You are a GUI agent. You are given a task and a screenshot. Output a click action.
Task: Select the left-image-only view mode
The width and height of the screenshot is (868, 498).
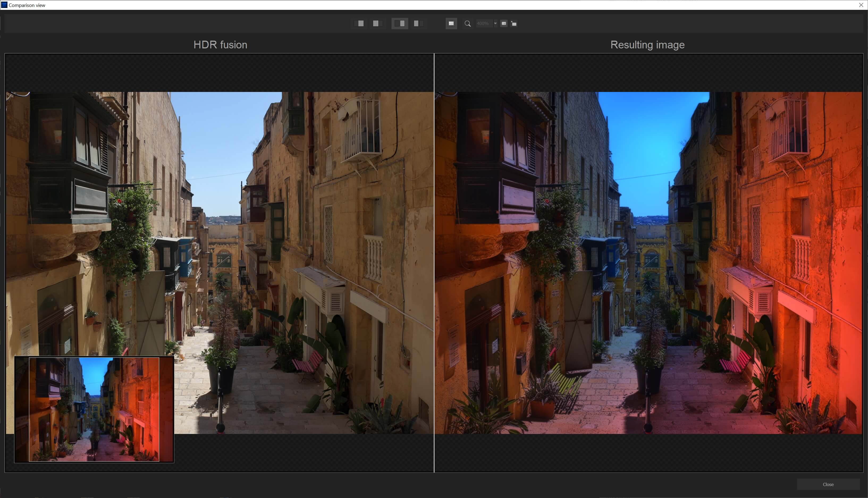coord(377,23)
